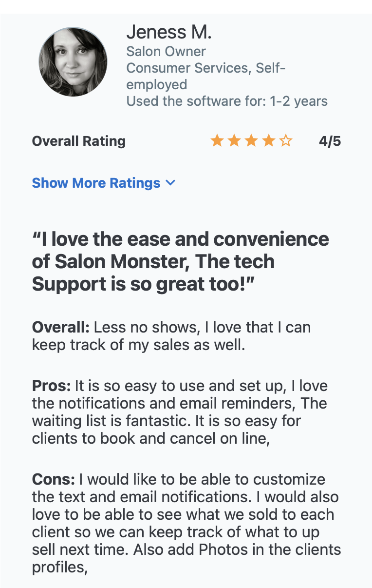The width and height of the screenshot is (372, 588).
Task: Click the empty fifth rating star
Action: click(285, 141)
